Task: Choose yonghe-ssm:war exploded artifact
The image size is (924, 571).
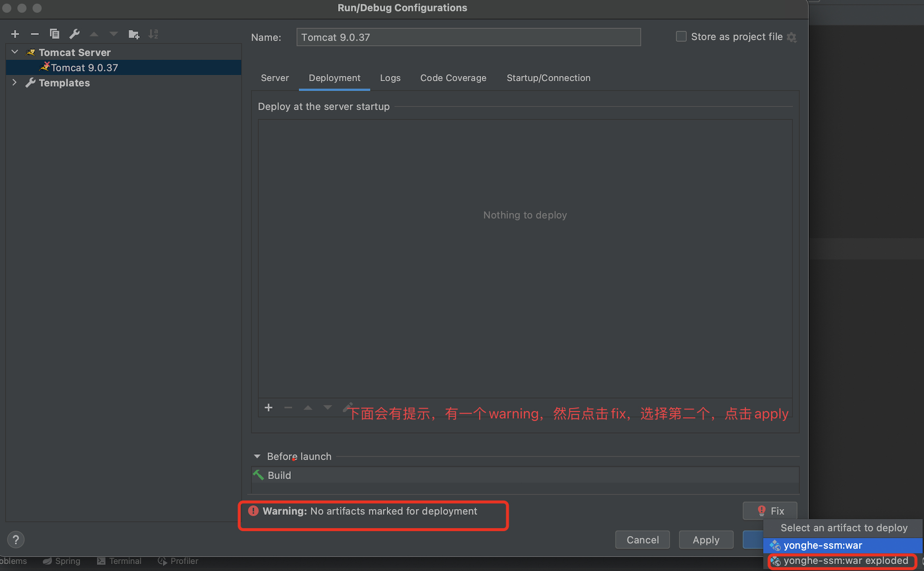Action: [843, 561]
